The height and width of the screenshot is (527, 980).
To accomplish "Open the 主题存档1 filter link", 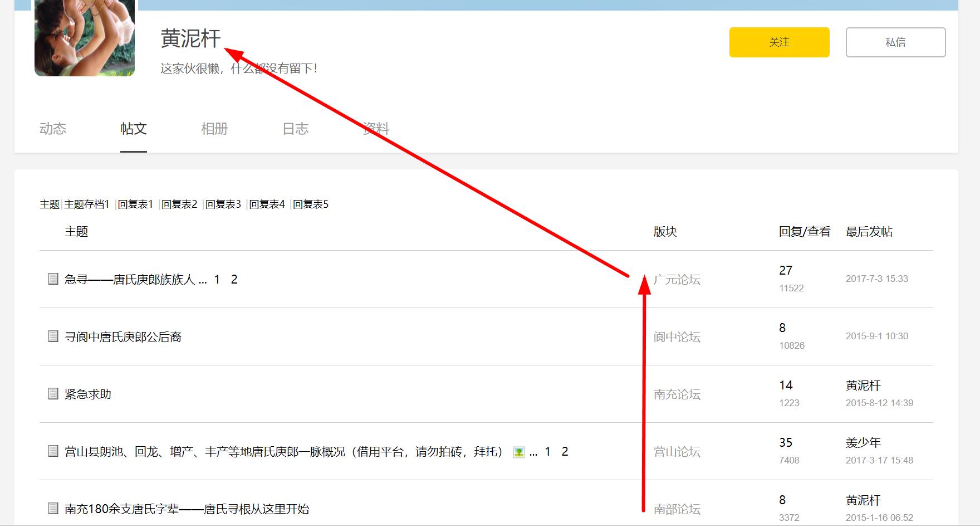I will pos(87,204).
